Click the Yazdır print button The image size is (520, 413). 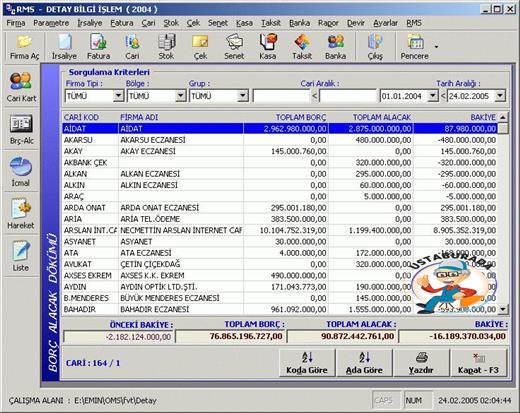[421, 363]
